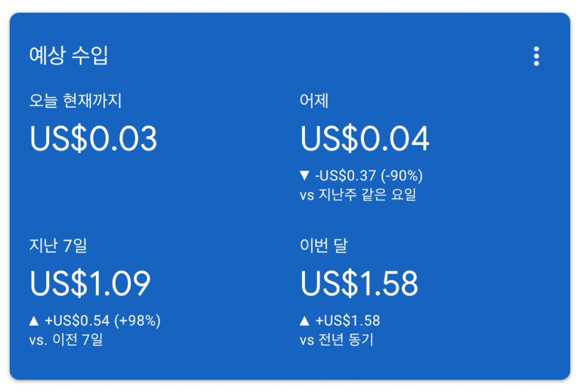
Task: Select the 이번 달 label
Action: pyautogui.click(x=324, y=245)
